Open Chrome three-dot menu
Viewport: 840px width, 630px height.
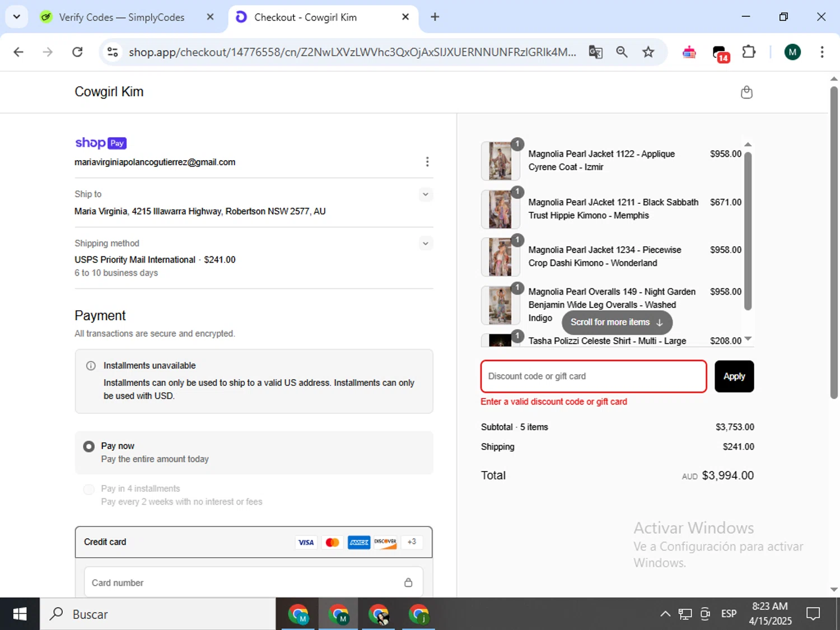coord(822,52)
